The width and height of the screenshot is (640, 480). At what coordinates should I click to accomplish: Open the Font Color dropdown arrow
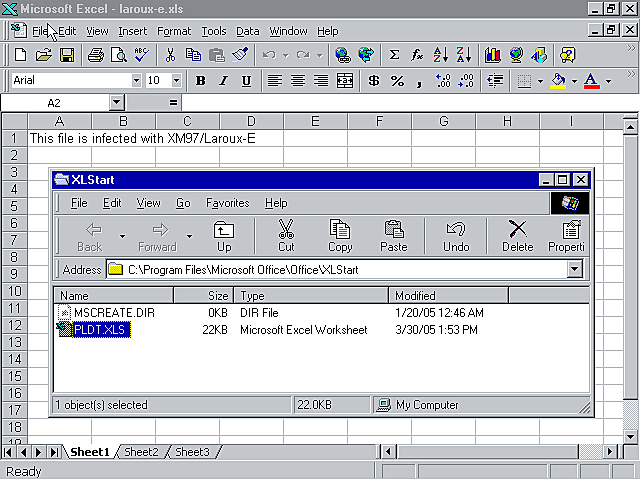click(608, 81)
